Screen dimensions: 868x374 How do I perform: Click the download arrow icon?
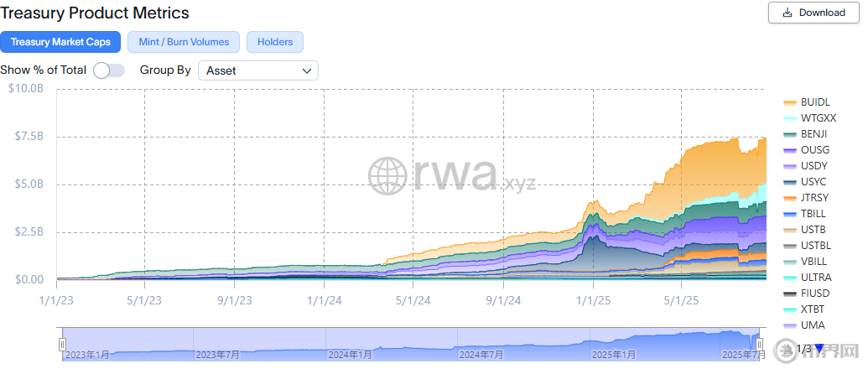[787, 13]
